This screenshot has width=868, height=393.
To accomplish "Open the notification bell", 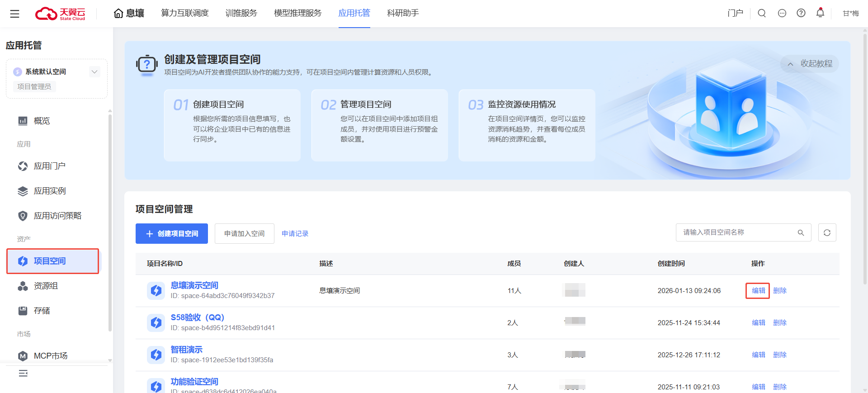I will click(820, 13).
